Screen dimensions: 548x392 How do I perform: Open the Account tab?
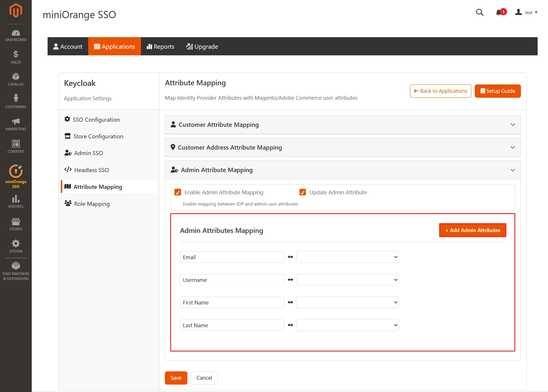pos(67,46)
